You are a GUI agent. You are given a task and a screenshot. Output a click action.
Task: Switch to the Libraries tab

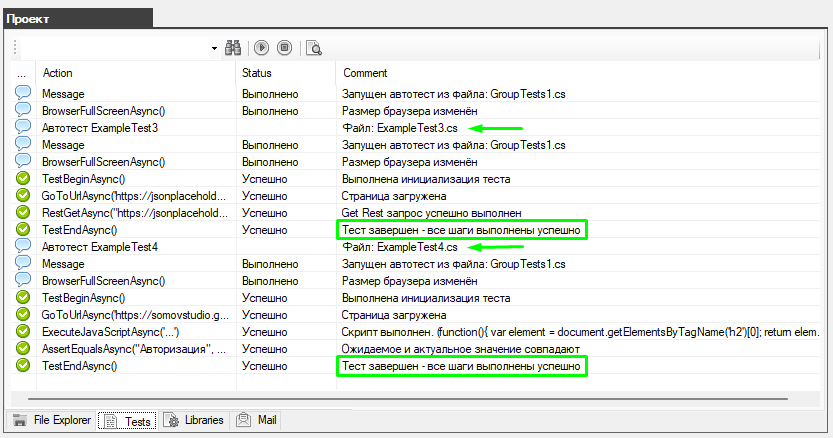[194, 421]
